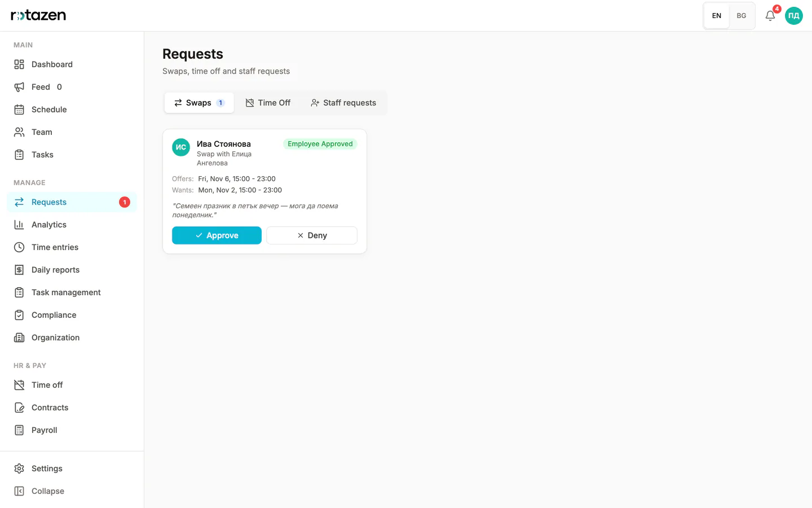Screen dimensions: 812x508
Task: Approve Ива Стоянова's swap request
Action: (217, 235)
